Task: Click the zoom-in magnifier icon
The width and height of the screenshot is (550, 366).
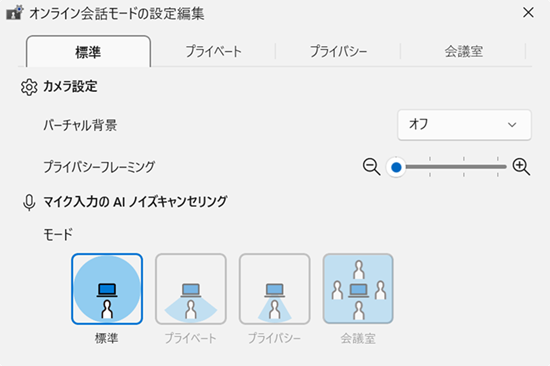Action: tap(521, 167)
